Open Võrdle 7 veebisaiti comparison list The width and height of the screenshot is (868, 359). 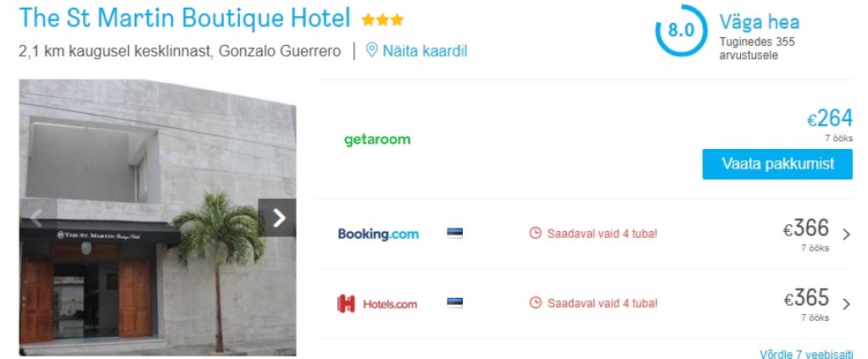tap(807, 354)
